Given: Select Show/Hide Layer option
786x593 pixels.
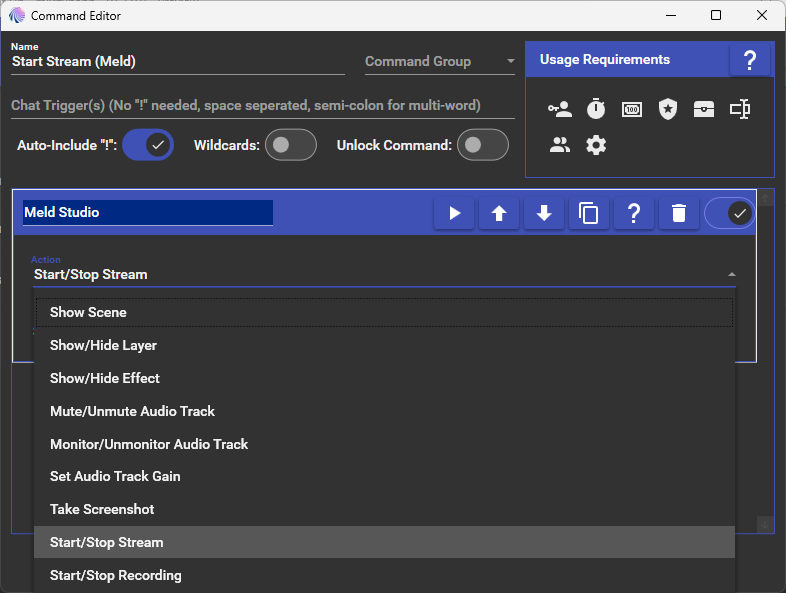Looking at the screenshot, I should pyautogui.click(x=384, y=345).
